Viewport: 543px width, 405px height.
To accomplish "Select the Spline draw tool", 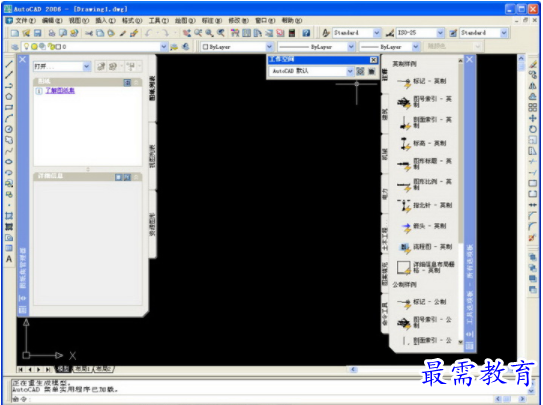I will pos(9,151).
